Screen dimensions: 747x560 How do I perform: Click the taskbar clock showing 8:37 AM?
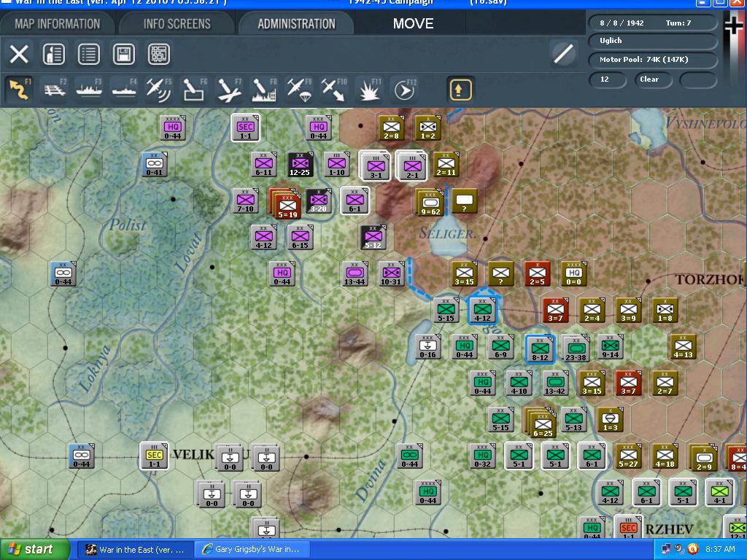tap(720, 550)
